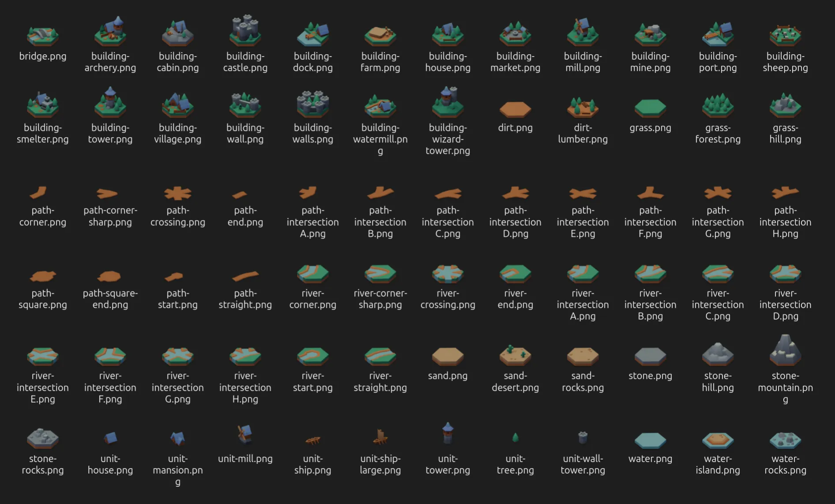This screenshot has width=835, height=504.
Task: Click the building-sheep.png tile
Action: [785, 35]
